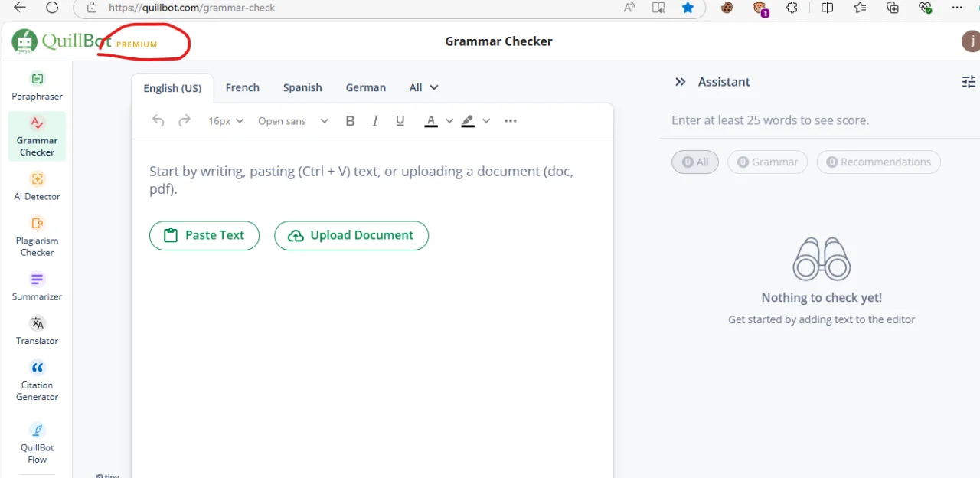
Task: Click the blue favorites star
Action: pyautogui.click(x=688, y=8)
